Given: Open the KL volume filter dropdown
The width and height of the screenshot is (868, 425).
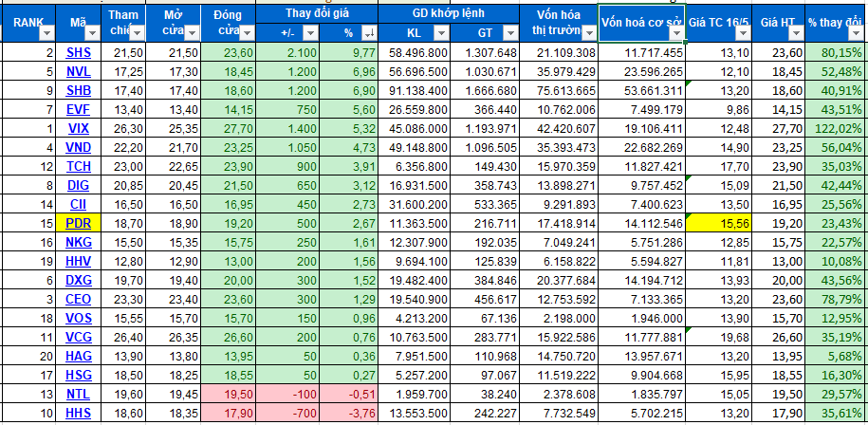Looking at the screenshot, I should point(441,34).
